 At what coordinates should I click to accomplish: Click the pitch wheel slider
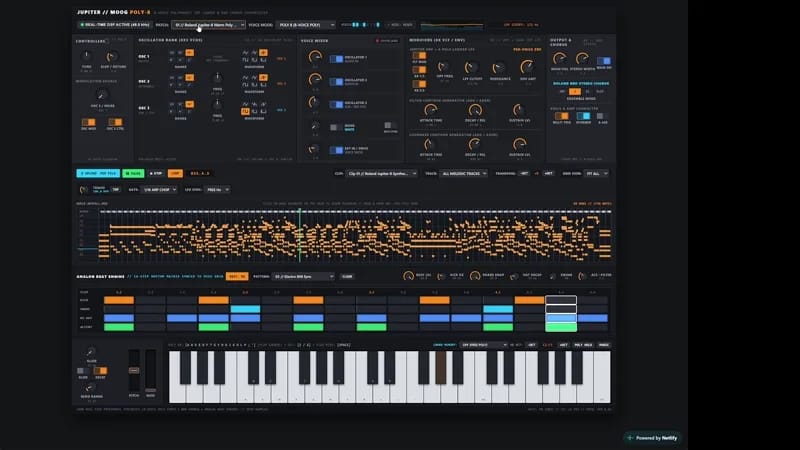(134, 370)
